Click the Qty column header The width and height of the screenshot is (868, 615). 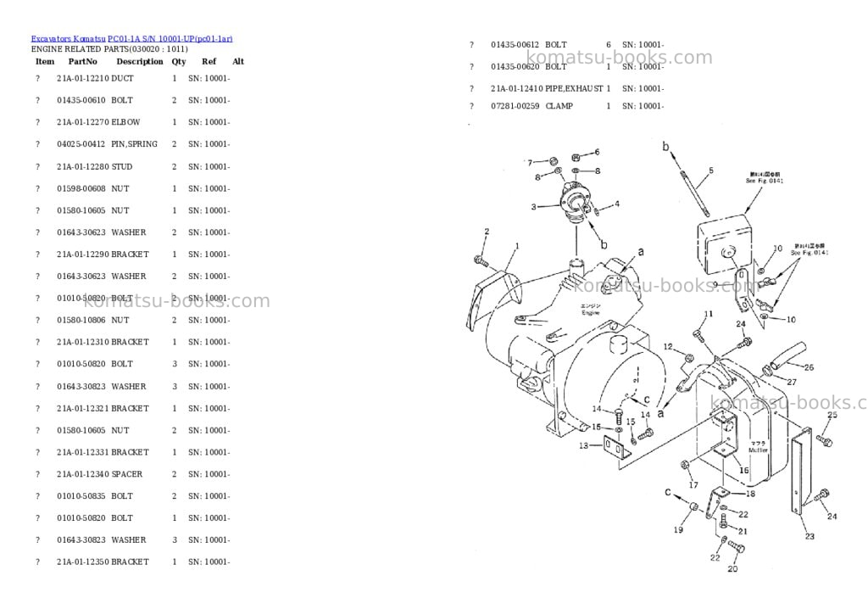179,61
